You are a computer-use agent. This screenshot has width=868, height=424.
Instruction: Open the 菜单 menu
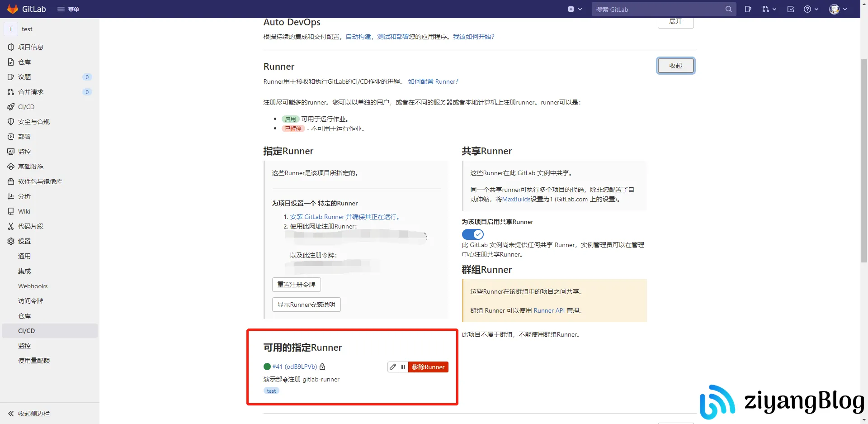[x=68, y=9]
